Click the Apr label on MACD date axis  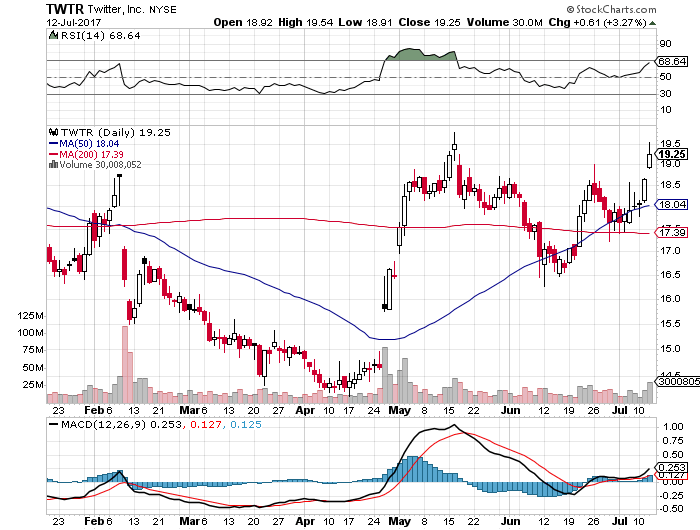pos(305,521)
